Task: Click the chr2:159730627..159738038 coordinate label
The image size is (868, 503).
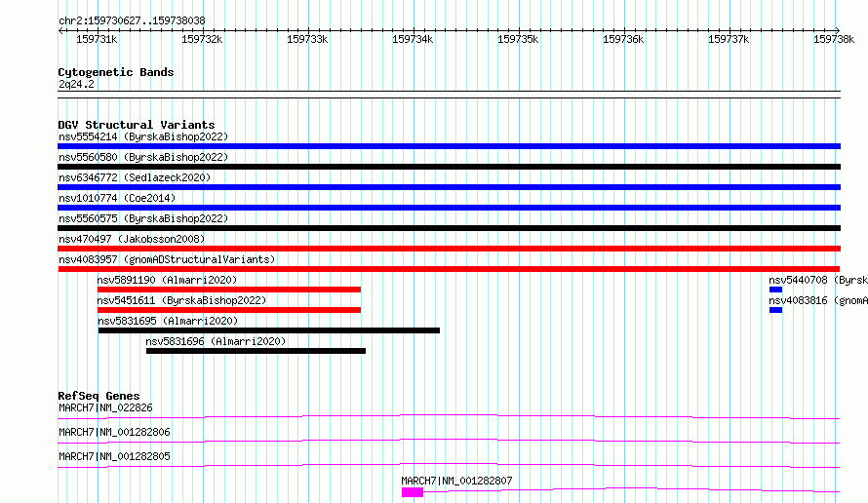Action: pyautogui.click(x=132, y=21)
